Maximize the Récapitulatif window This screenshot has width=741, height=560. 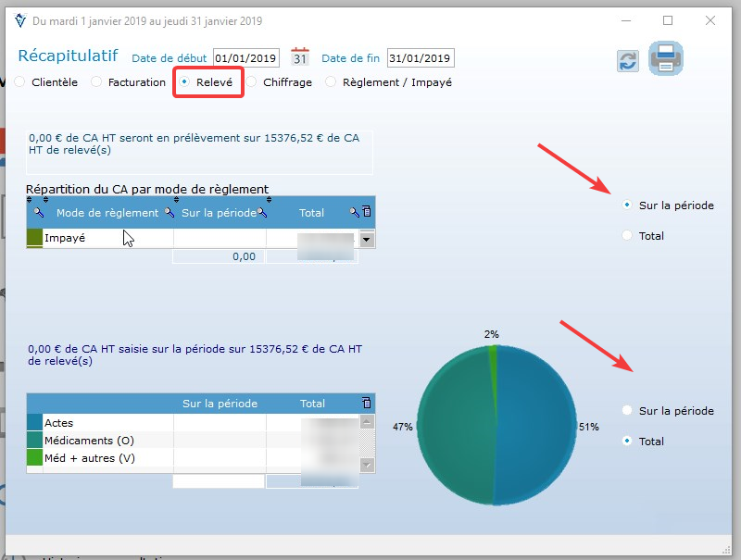click(x=668, y=20)
